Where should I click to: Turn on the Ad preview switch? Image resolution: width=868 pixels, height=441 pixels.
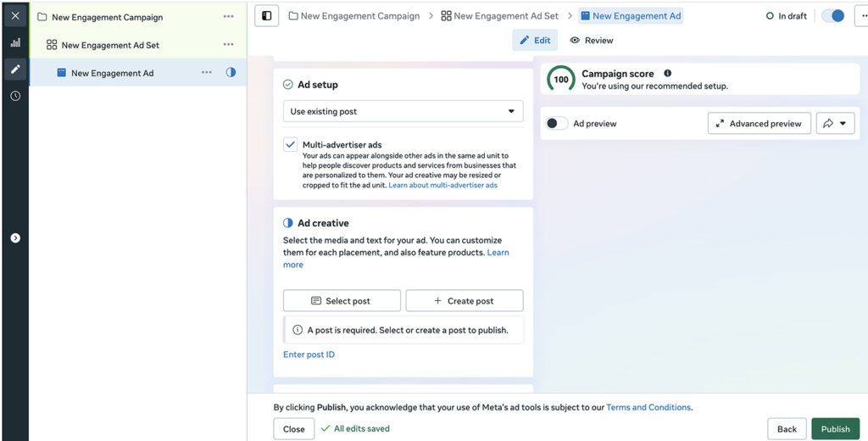point(557,124)
